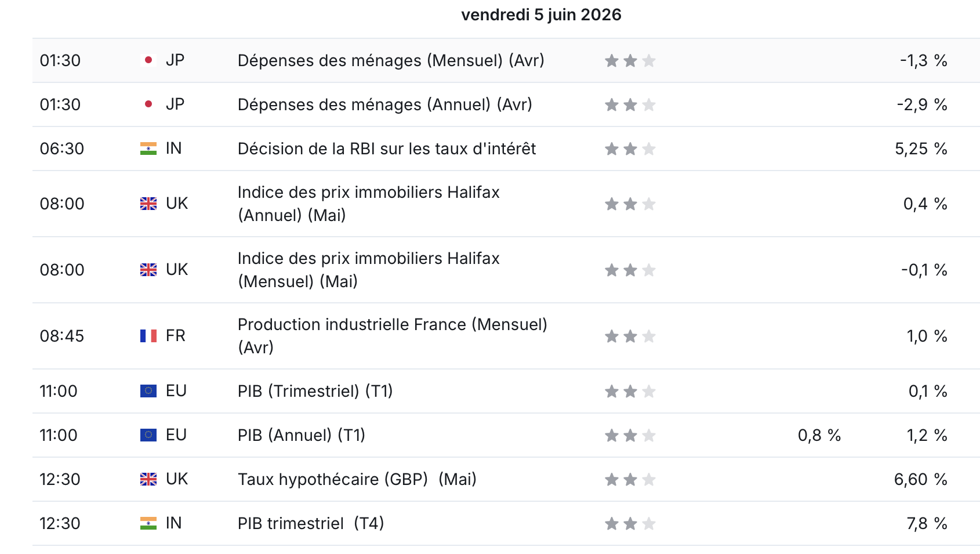Open Dépenses des ménages (Mensuel) (Avr) event
The width and height of the screenshot is (980, 554).
(x=391, y=60)
